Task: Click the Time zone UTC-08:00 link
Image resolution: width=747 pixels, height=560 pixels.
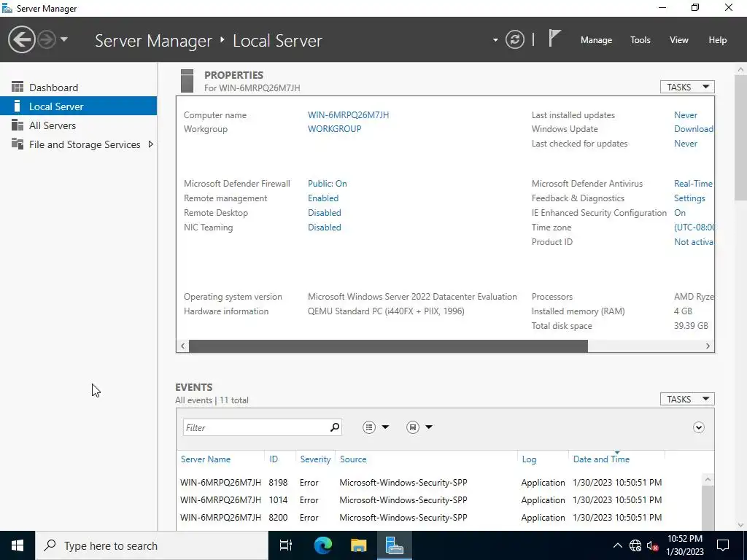Action: [x=694, y=227]
